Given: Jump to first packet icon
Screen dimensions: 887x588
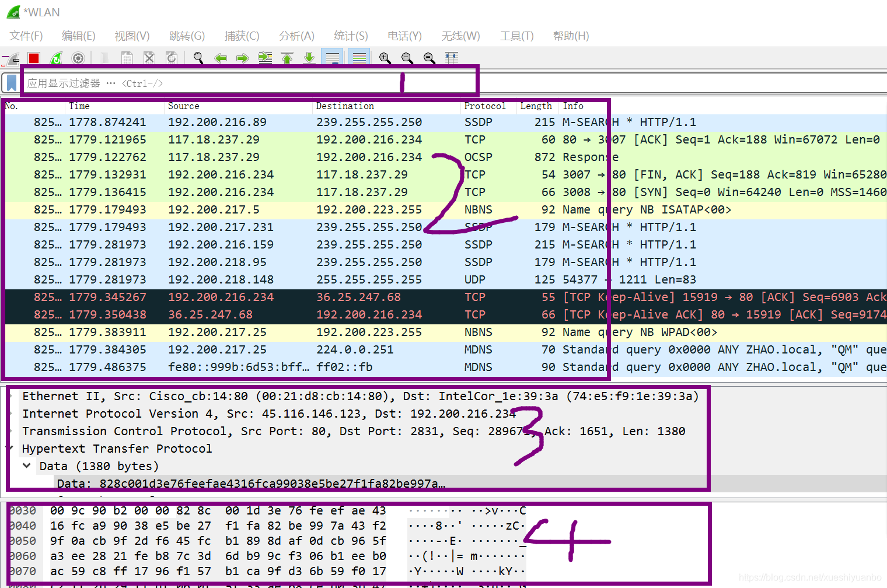Looking at the screenshot, I should click(287, 58).
